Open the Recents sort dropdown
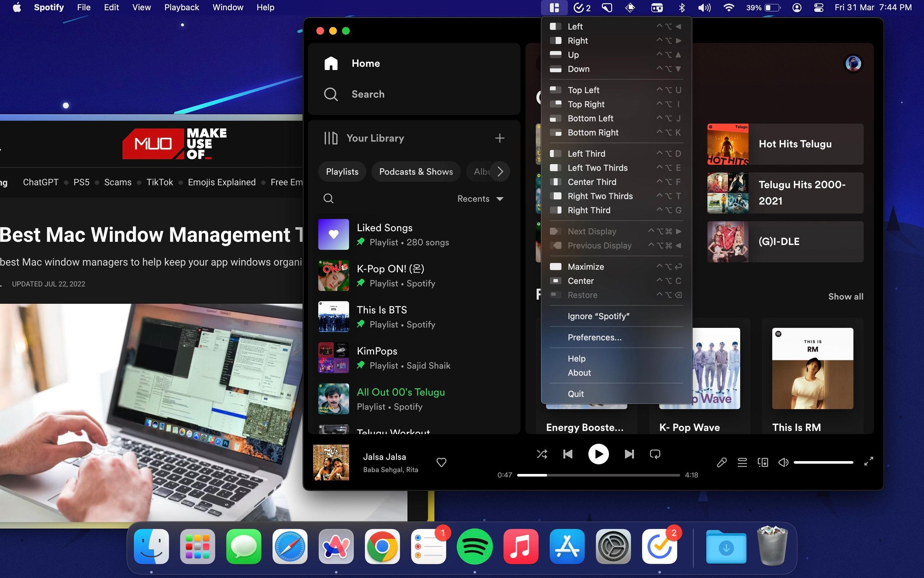Image resolution: width=924 pixels, height=578 pixels. (480, 199)
